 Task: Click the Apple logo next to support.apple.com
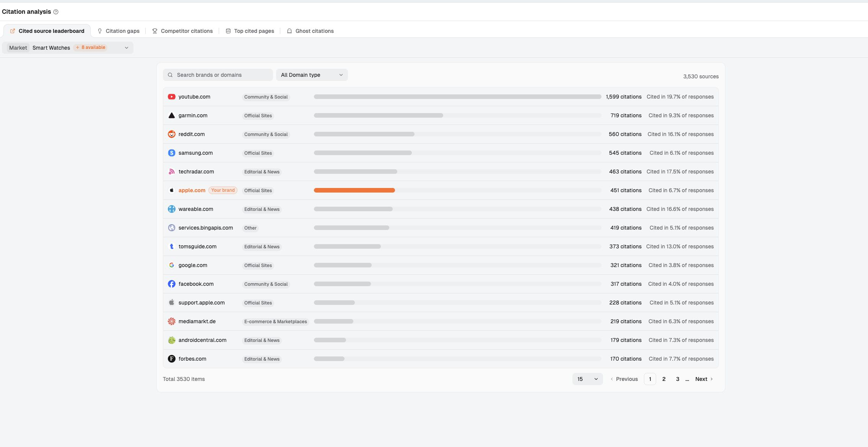point(172,303)
